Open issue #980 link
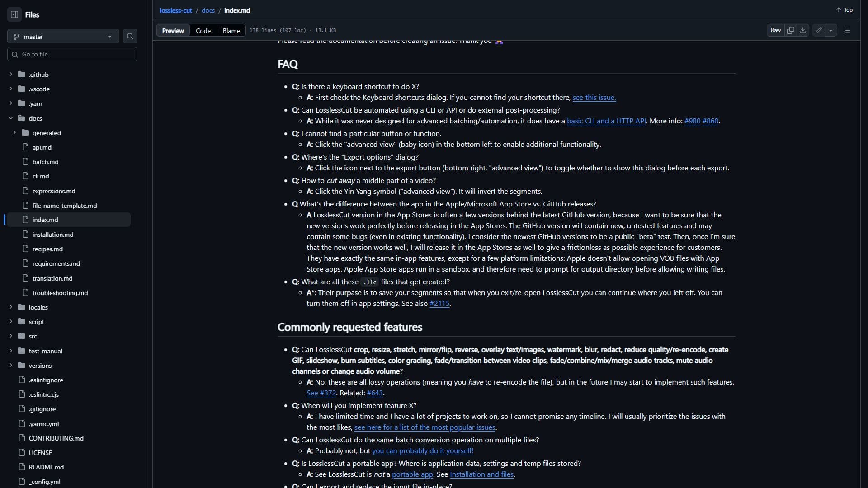Screen dimensions: 868x488 point(692,121)
